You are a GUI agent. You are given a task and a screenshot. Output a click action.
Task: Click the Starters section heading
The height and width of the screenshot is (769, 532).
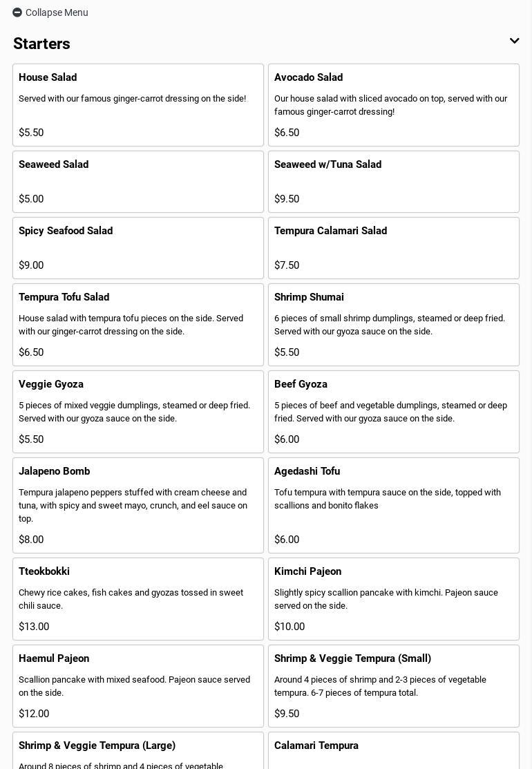pos(41,44)
